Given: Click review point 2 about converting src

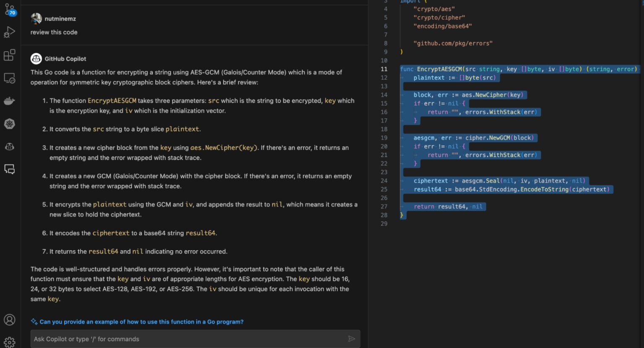Looking at the screenshot, I should pyautogui.click(x=122, y=129).
